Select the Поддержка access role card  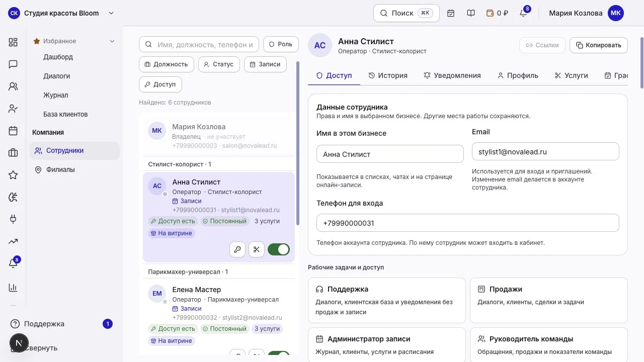pyautogui.click(x=387, y=300)
